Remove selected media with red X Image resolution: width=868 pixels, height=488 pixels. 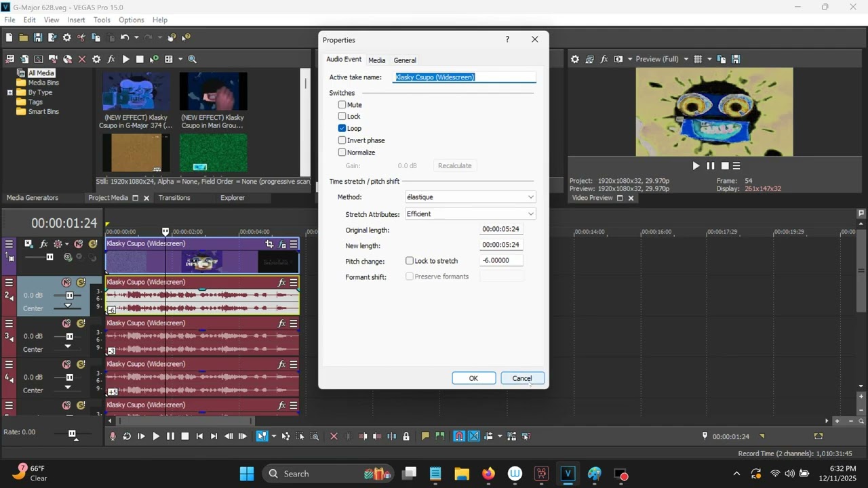[82, 59]
